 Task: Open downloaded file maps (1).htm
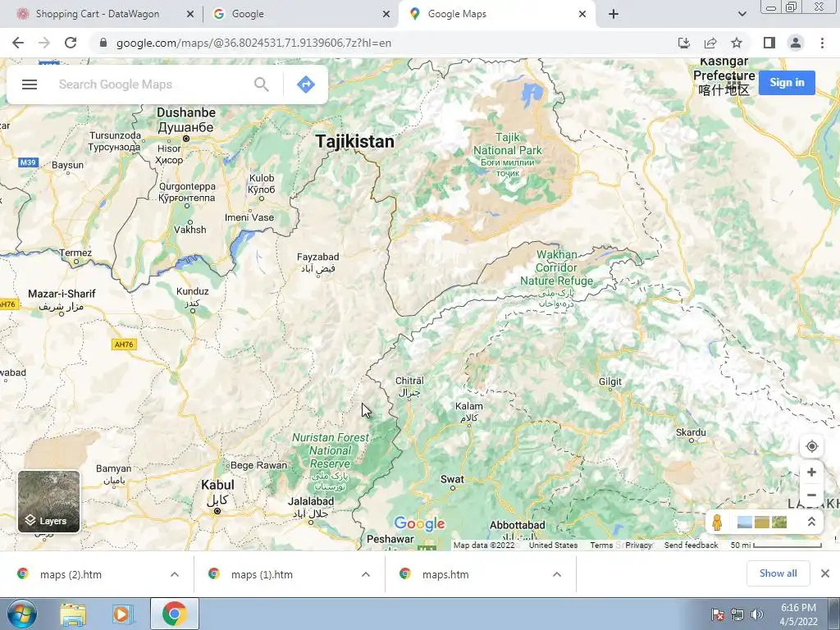[x=262, y=574]
